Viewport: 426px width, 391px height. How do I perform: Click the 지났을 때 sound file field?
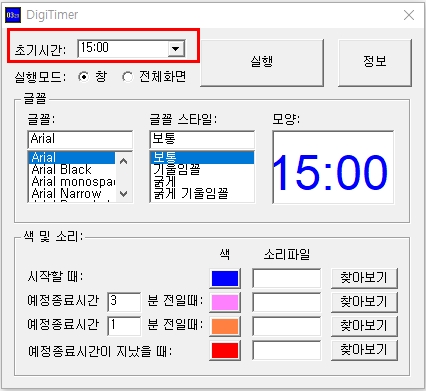point(287,351)
